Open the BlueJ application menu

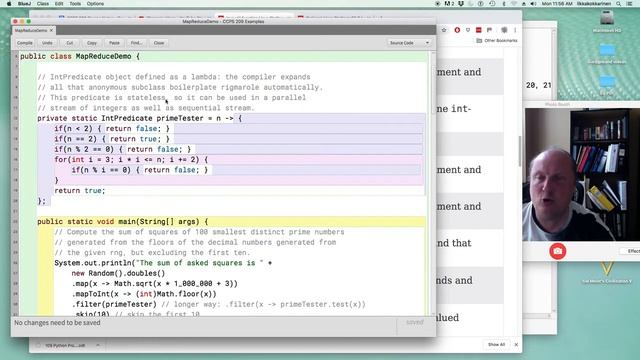coord(24,4)
